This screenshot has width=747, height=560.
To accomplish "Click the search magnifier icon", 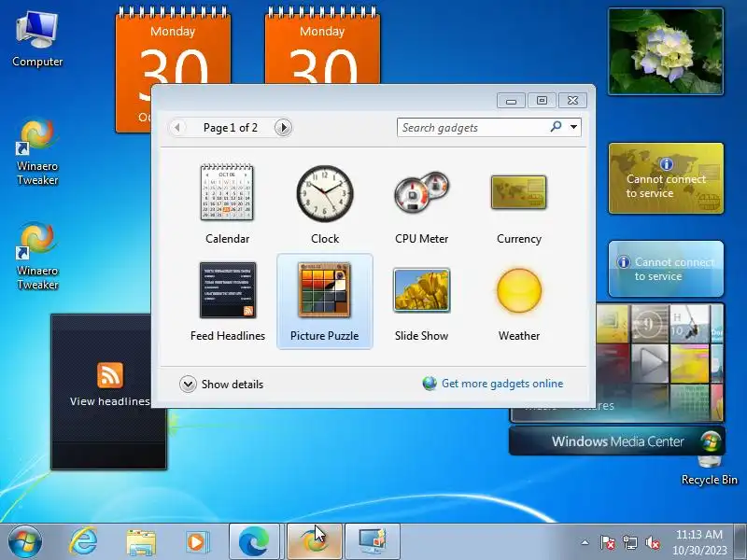I will 556,127.
